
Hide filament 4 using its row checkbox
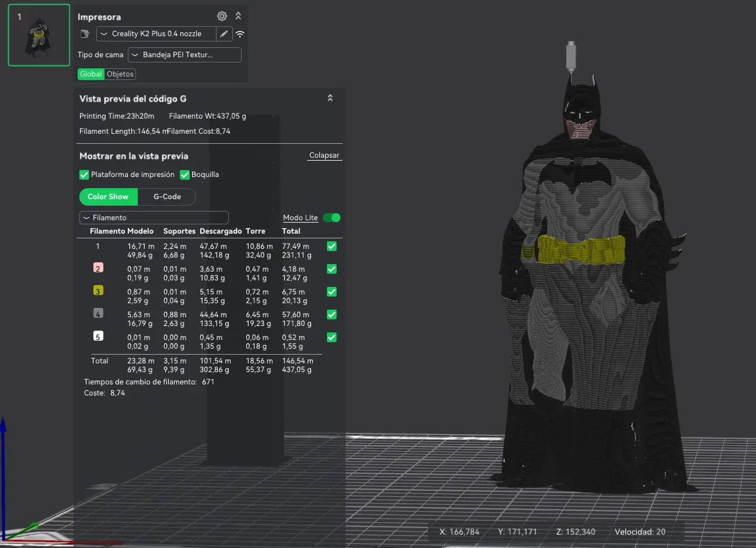[332, 314]
